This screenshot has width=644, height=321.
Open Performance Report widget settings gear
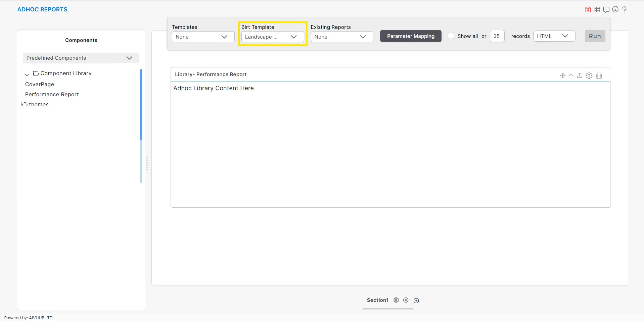point(589,75)
